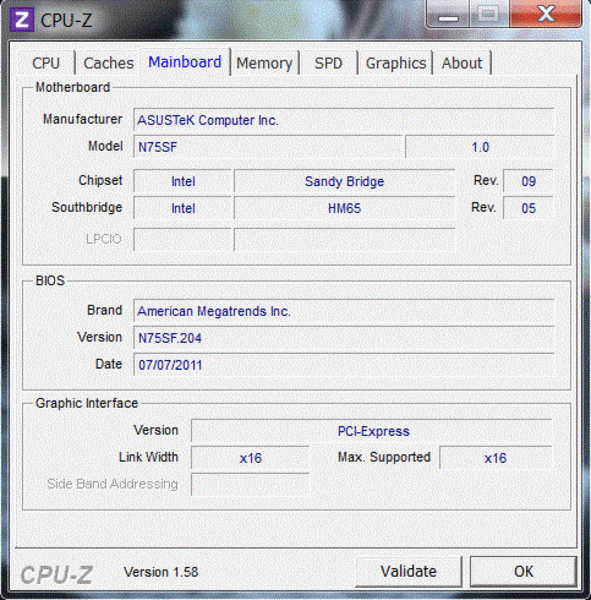Click the BIOS Date label
591x600 pixels.
point(109,364)
